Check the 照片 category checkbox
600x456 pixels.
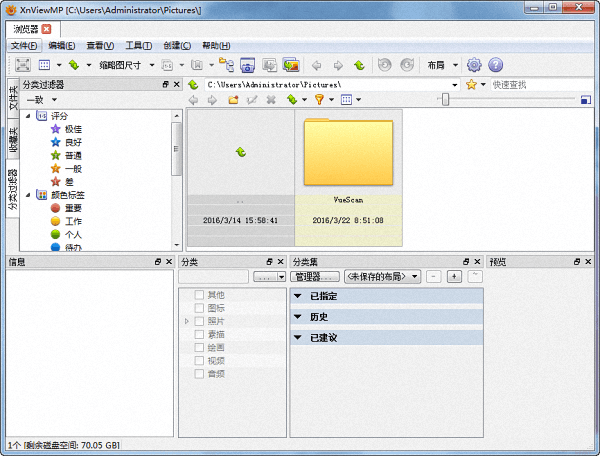[x=199, y=321]
